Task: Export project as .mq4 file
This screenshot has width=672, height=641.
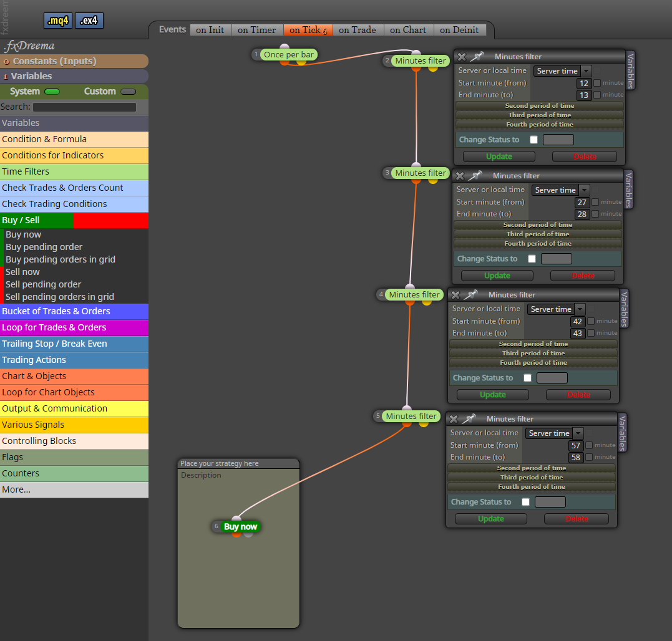Action: tap(58, 20)
